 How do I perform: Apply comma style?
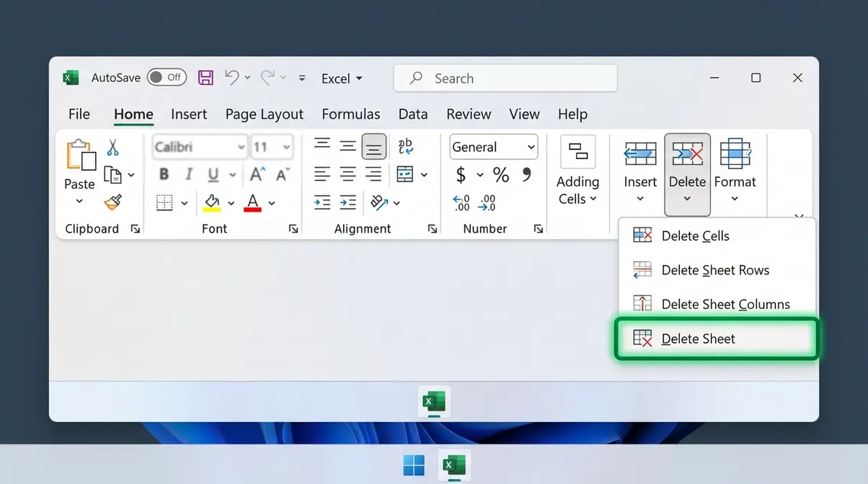(526, 174)
